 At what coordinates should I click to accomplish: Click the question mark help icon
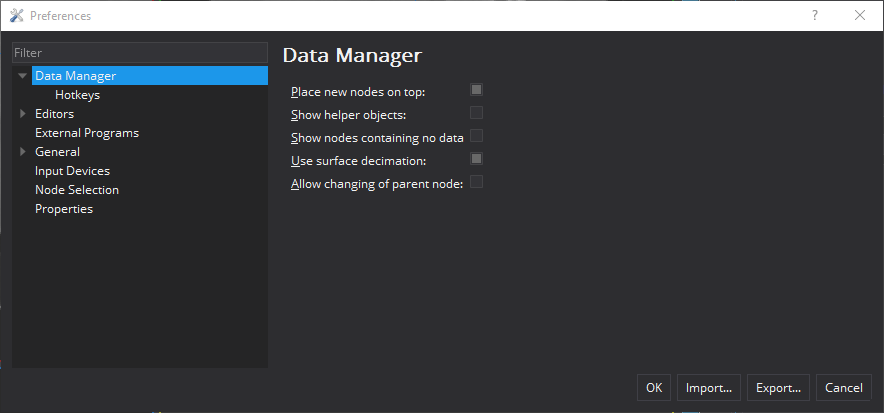tap(815, 16)
